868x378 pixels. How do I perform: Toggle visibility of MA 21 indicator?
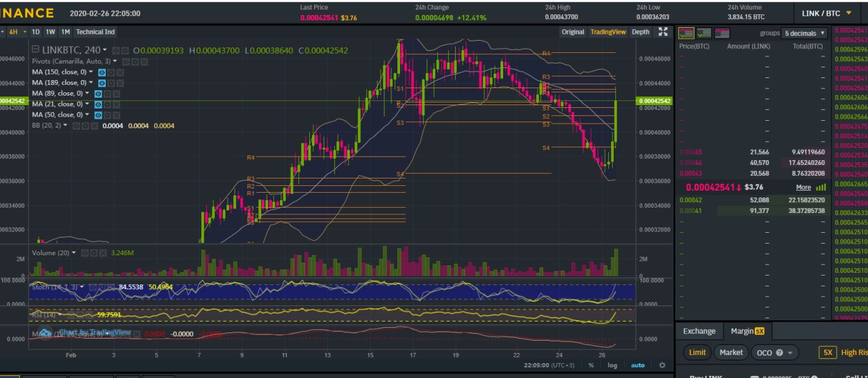(x=98, y=105)
